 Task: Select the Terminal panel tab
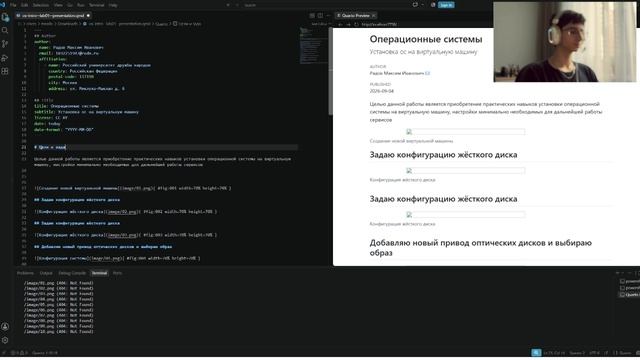(99, 273)
